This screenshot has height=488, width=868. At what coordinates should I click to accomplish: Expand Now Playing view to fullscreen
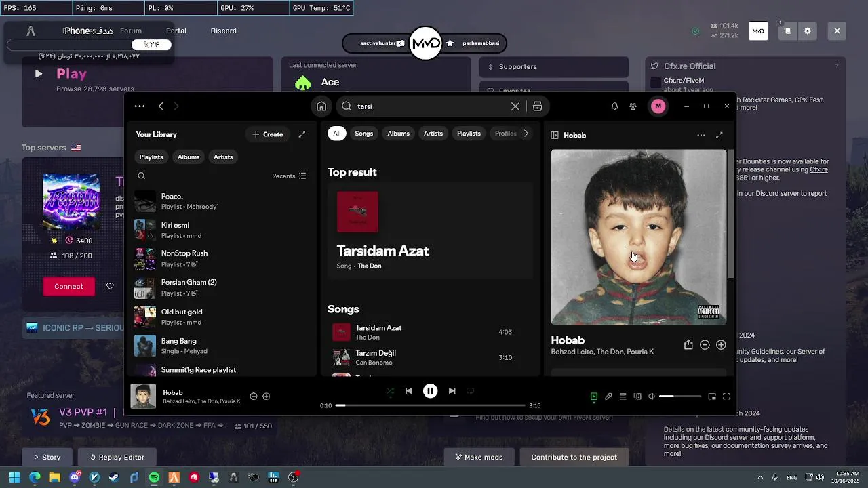tap(719, 135)
